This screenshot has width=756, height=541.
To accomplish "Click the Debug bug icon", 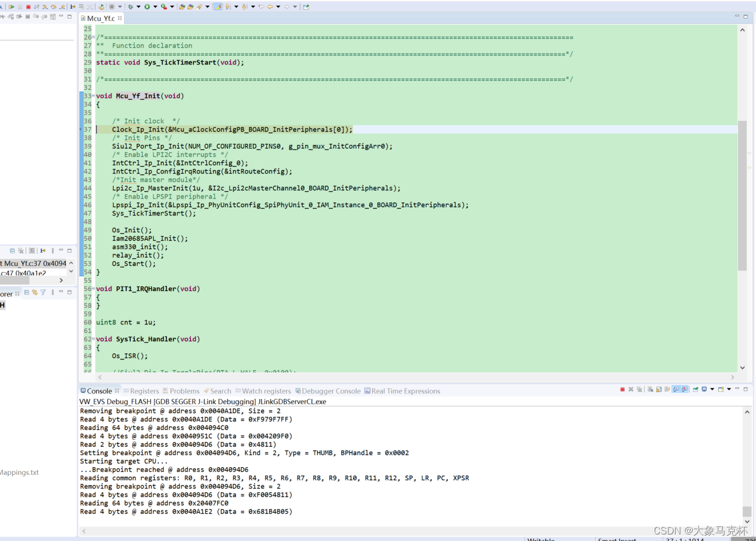I will click(x=131, y=7).
